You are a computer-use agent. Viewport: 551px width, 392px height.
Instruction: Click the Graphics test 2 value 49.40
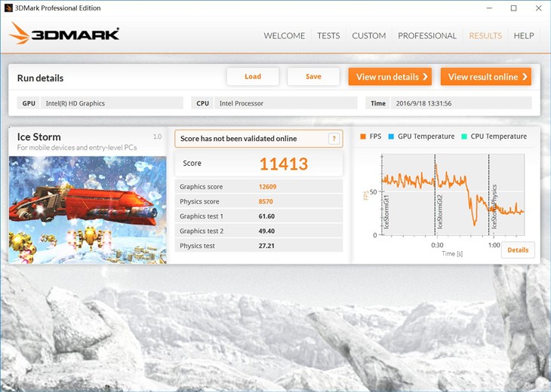point(266,231)
